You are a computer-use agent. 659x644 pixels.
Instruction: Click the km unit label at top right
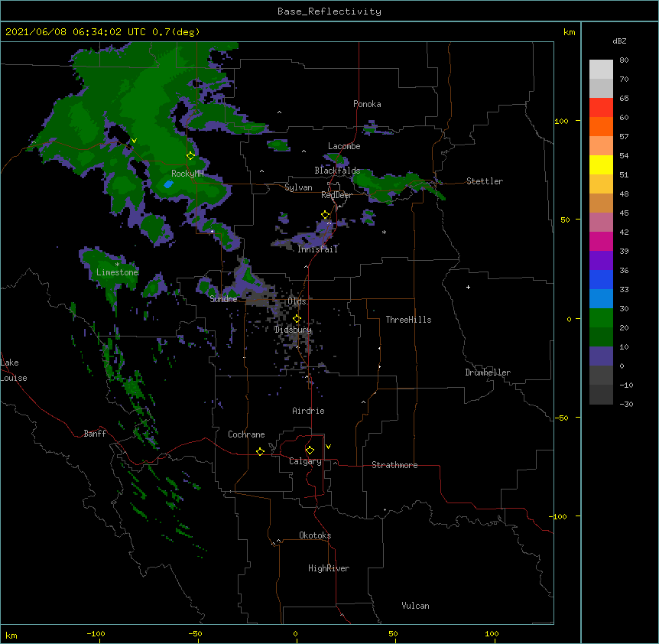(570, 32)
